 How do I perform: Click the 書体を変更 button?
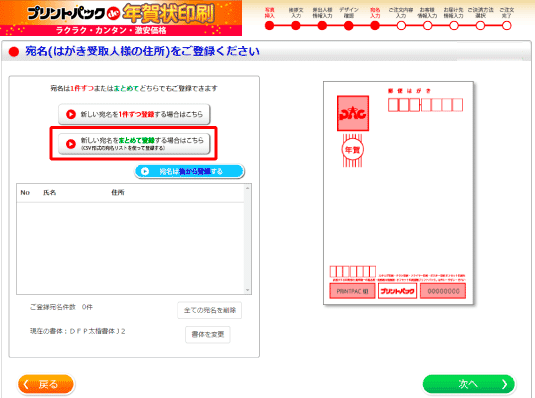click(208, 335)
